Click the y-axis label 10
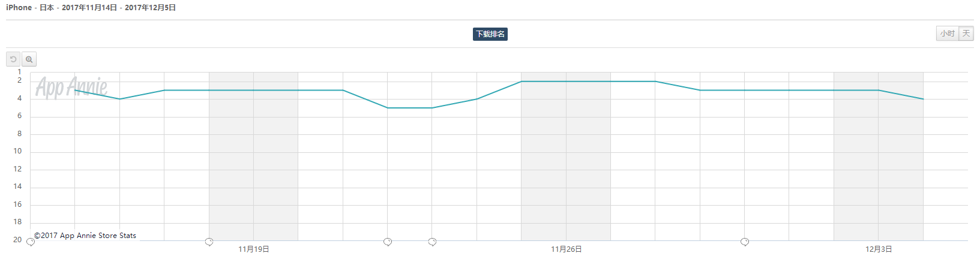 18,151
